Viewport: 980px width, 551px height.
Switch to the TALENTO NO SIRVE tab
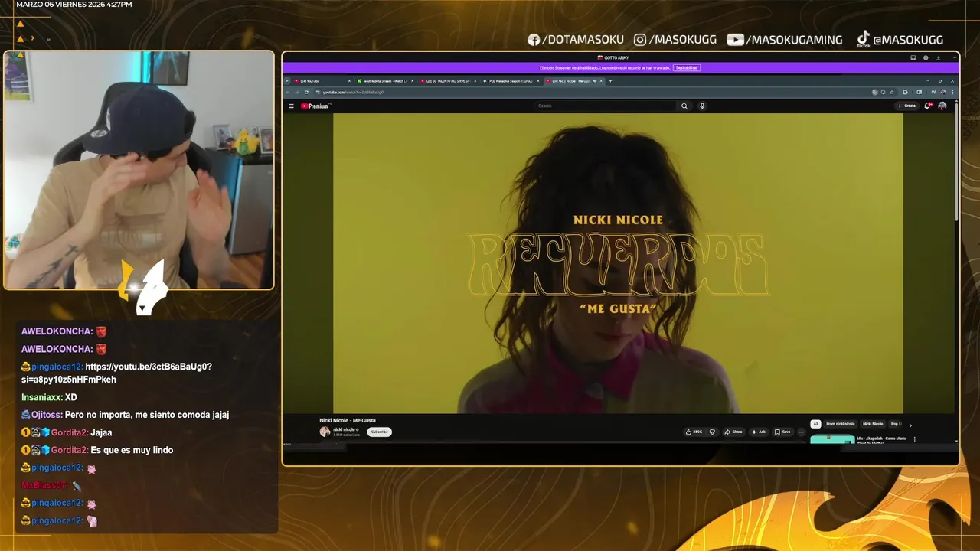coord(448,80)
